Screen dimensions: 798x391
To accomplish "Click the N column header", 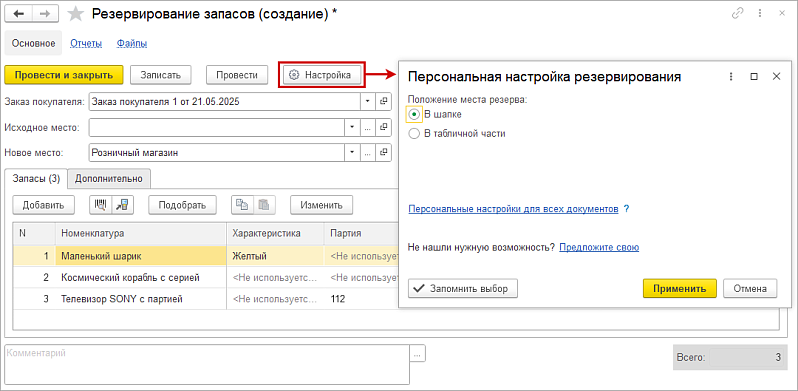I will pyautogui.click(x=34, y=233).
